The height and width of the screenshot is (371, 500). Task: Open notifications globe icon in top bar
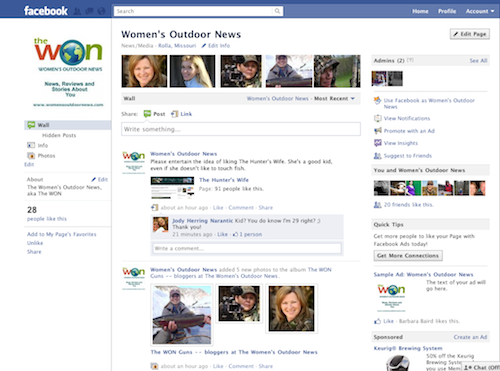point(101,11)
